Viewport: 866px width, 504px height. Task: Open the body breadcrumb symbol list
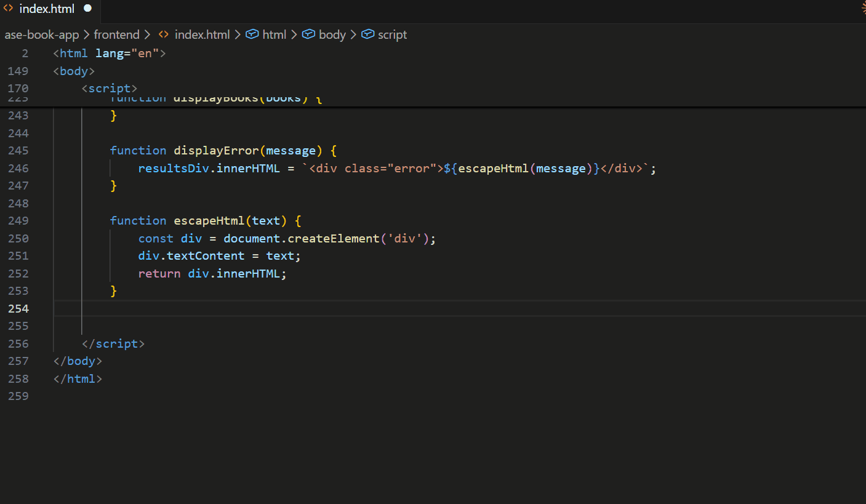tap(332, 35)
